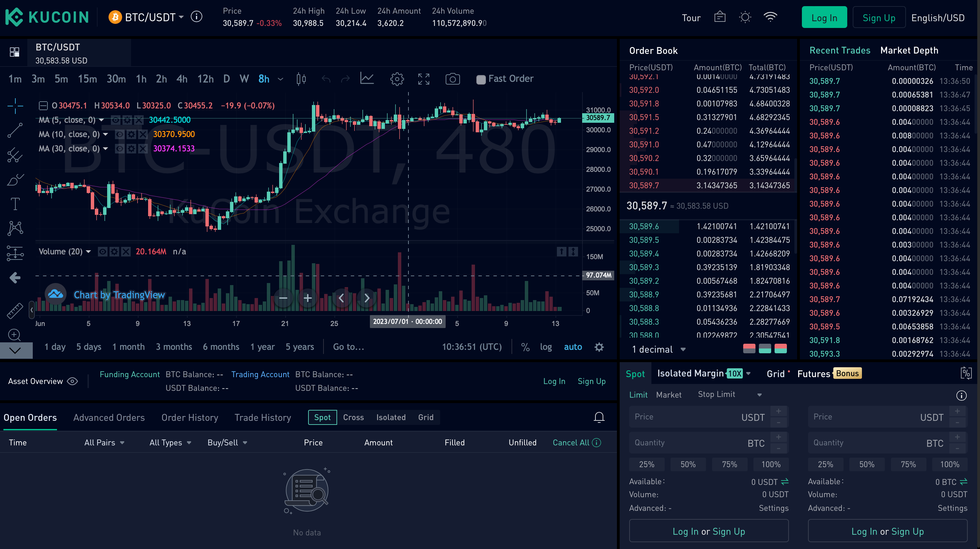Take a chart snapshot with camera icon
Image resolution: width=980 pixels, height=549 pixels.
click(452, 79)
